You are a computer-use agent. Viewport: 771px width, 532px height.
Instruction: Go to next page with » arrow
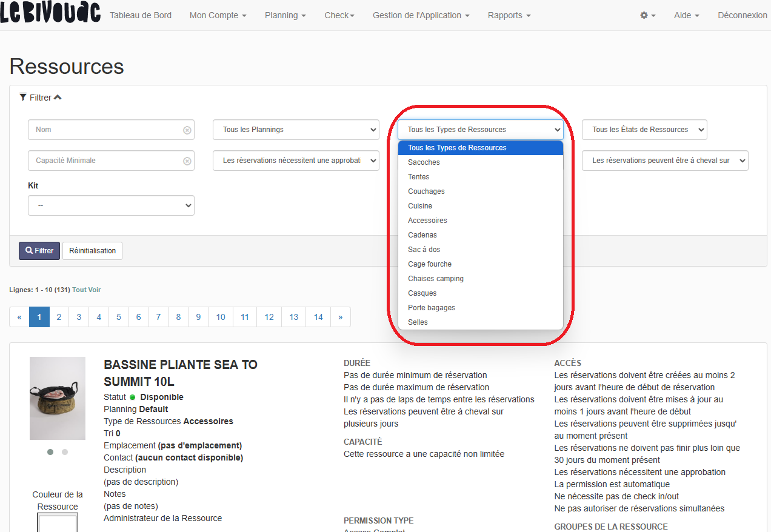(340, 317)
